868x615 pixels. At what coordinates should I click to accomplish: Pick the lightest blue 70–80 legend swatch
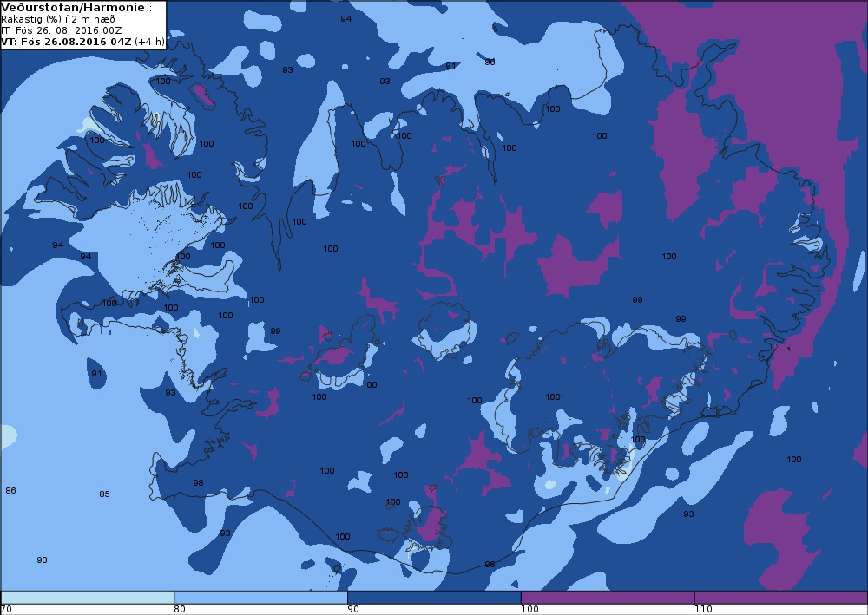coord(88,598)
